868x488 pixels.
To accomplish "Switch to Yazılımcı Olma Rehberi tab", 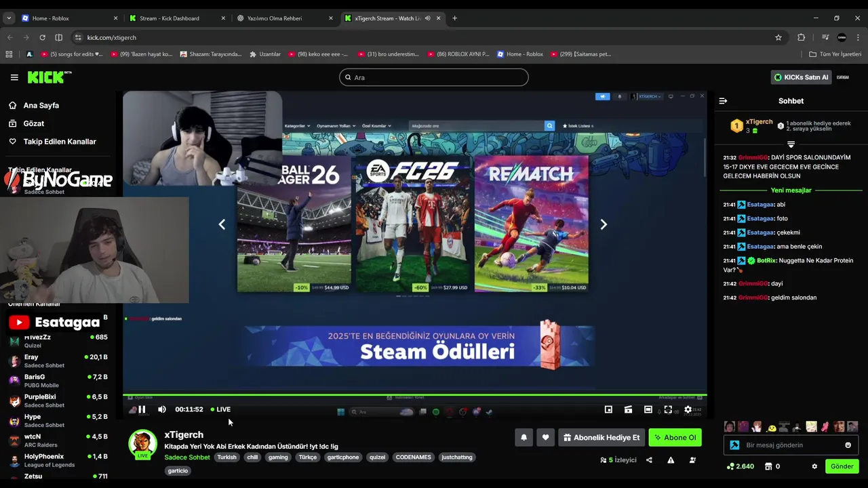I will 283,18.
